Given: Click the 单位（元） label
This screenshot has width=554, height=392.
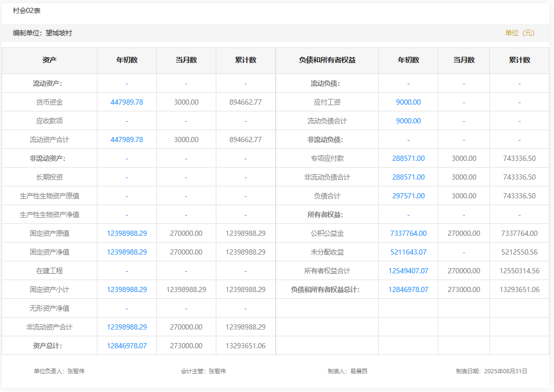Looking at the screenshot, I should (x=520, y=33).
